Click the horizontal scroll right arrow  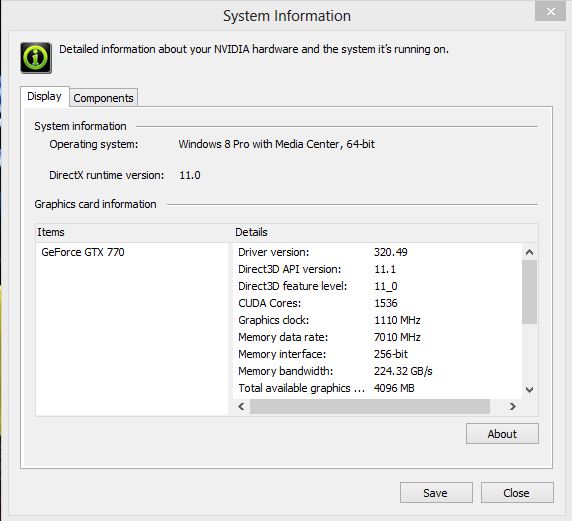tap(513, 406)
